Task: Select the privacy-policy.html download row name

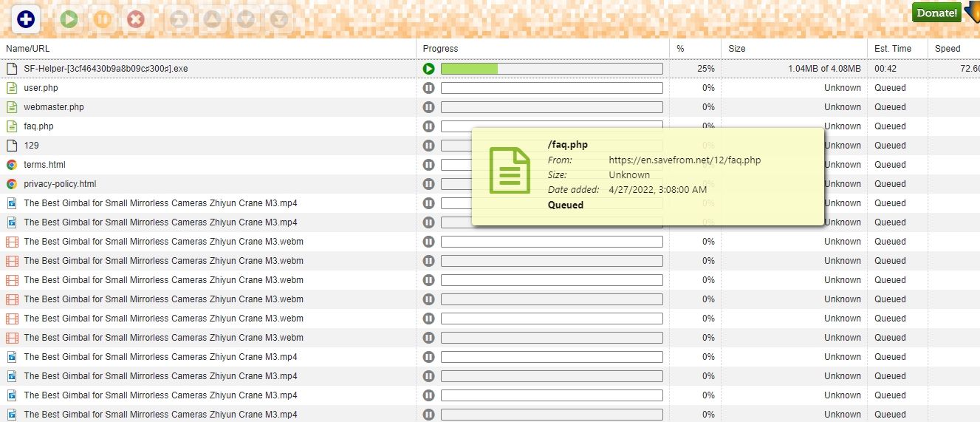Action: coord(60,184)
